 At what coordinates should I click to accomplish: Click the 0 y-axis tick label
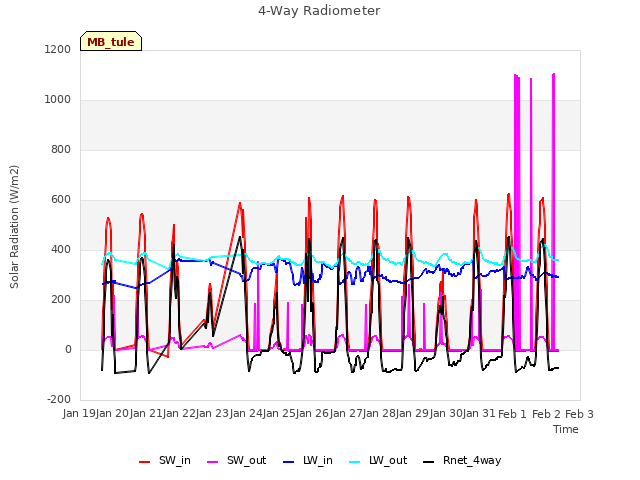[x=68, y=349]
